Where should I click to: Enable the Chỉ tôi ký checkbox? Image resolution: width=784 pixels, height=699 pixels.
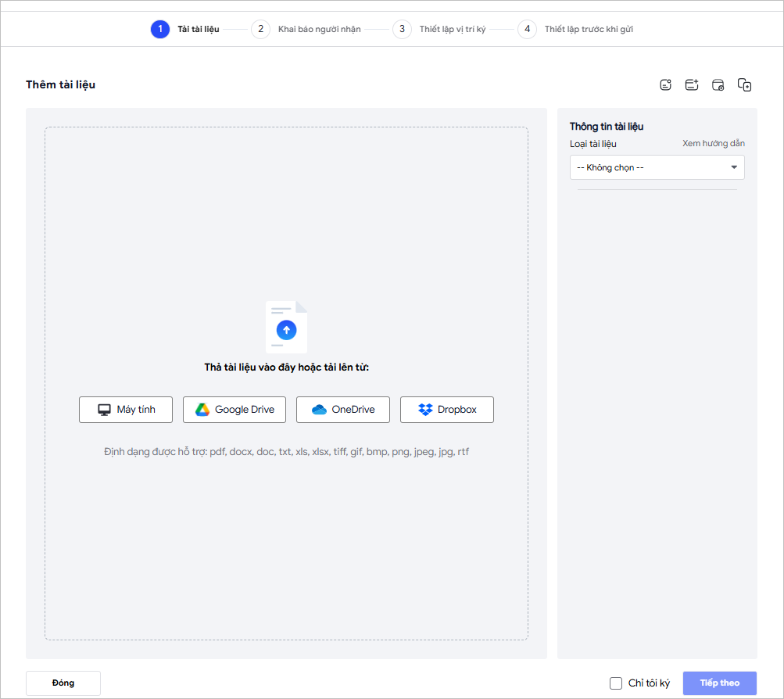(x=616, y=683)
